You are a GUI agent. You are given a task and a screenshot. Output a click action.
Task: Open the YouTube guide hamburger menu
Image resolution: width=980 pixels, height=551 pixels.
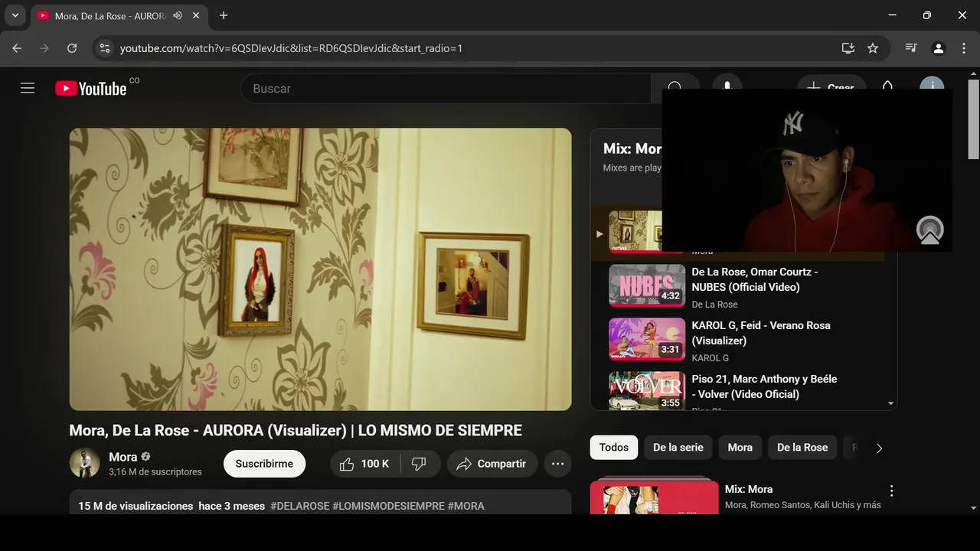point(28,88)
